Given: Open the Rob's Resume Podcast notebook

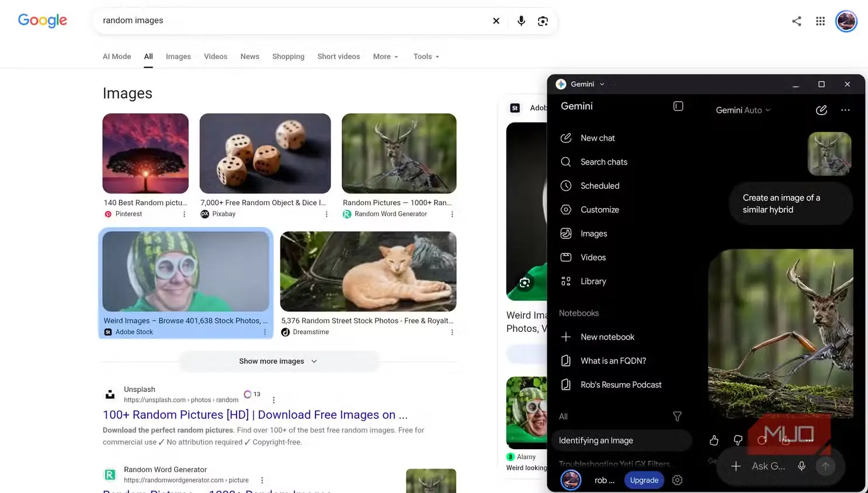Looking at the screenshot, I should tap(621, 385).
